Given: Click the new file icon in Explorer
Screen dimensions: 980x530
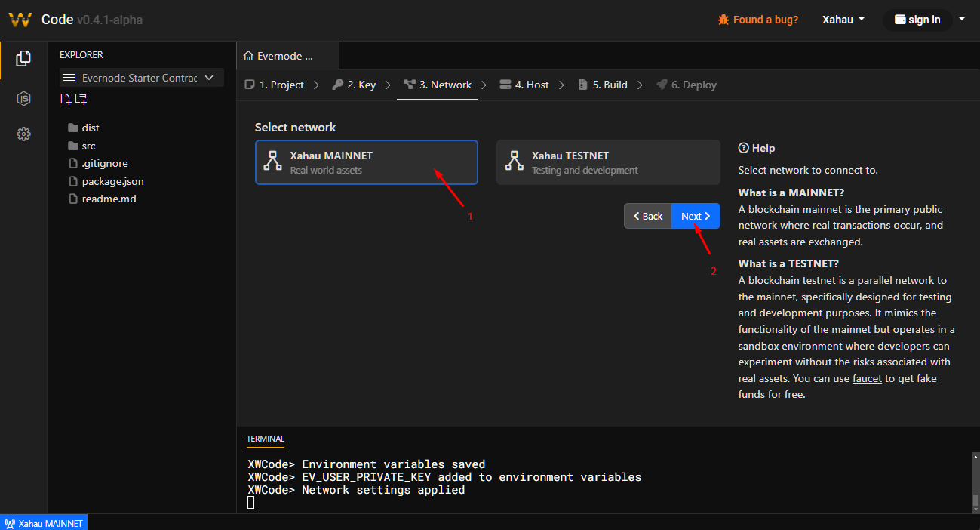Looking at the screenshot, I should (66, 99).
